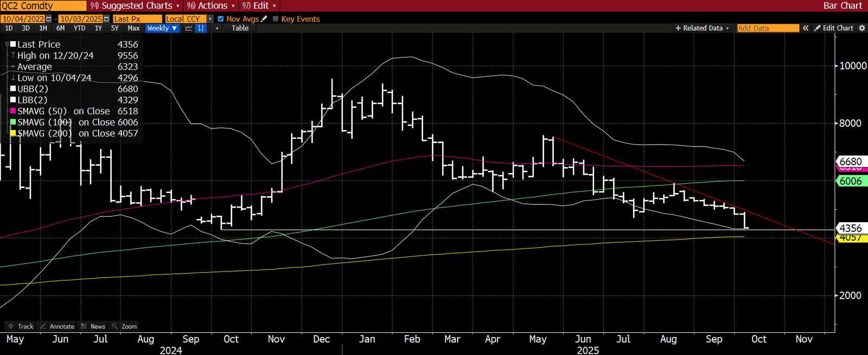Switch to line chart type icon
The image size is (868, 355).
[189, 28]
